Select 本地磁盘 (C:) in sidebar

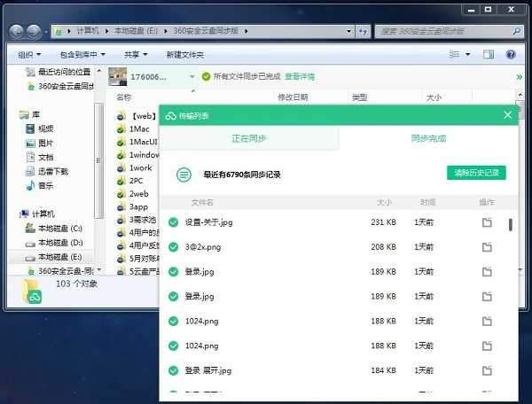54,229
